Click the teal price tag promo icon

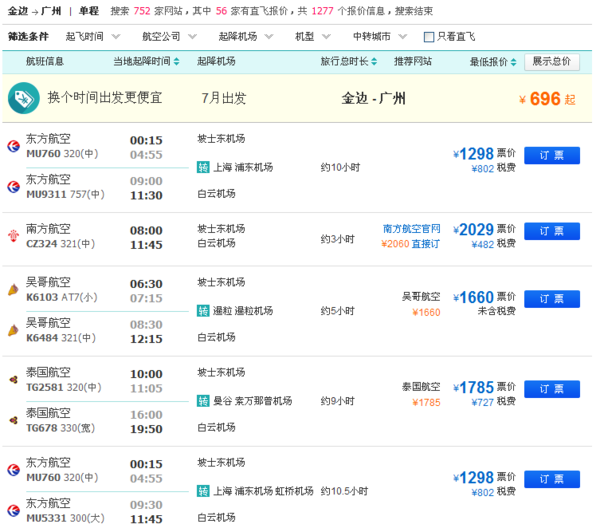[23, 98]
